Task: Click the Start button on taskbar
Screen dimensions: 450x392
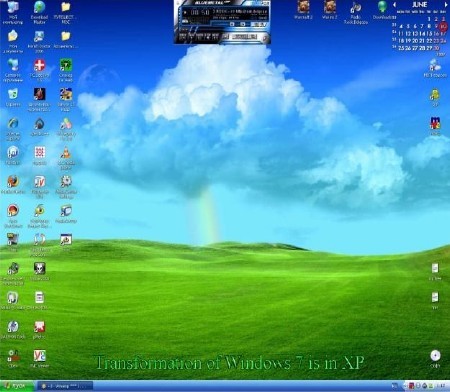Action: click(x=16, y=386)
